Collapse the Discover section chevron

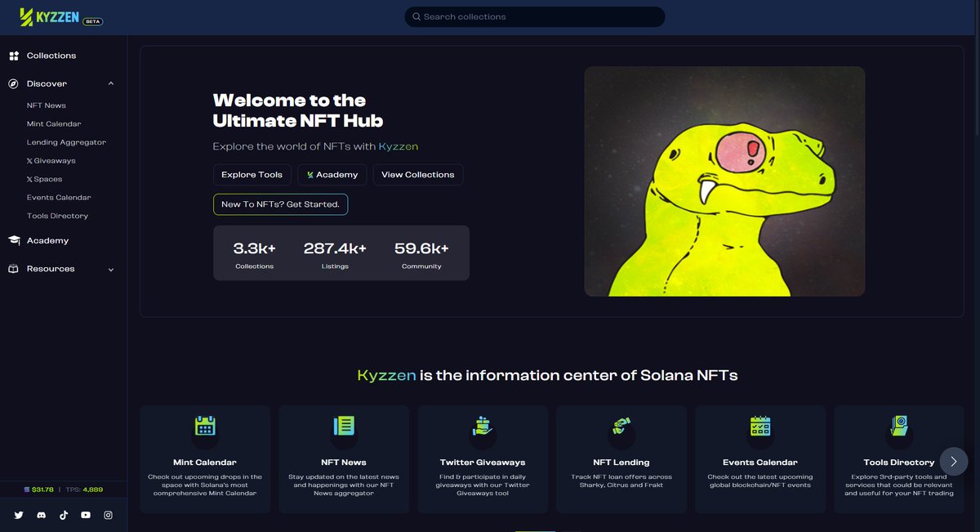click(x=111, y=83)
